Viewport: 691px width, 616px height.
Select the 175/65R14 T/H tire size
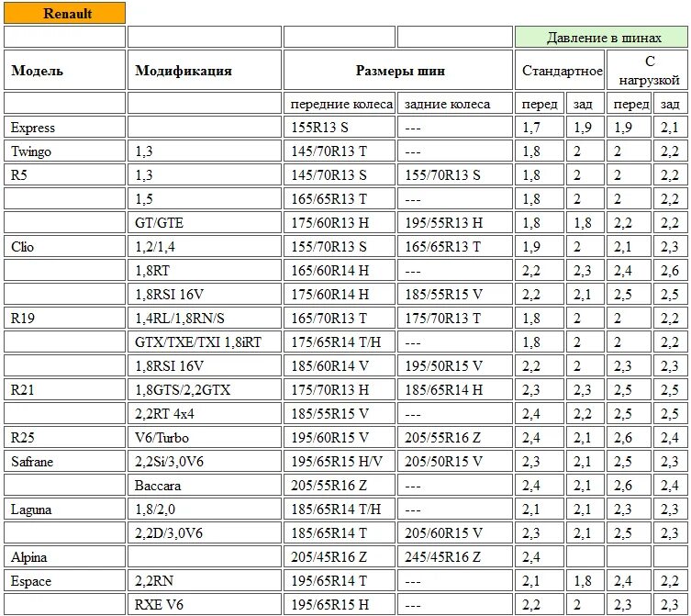pos(339,342)
